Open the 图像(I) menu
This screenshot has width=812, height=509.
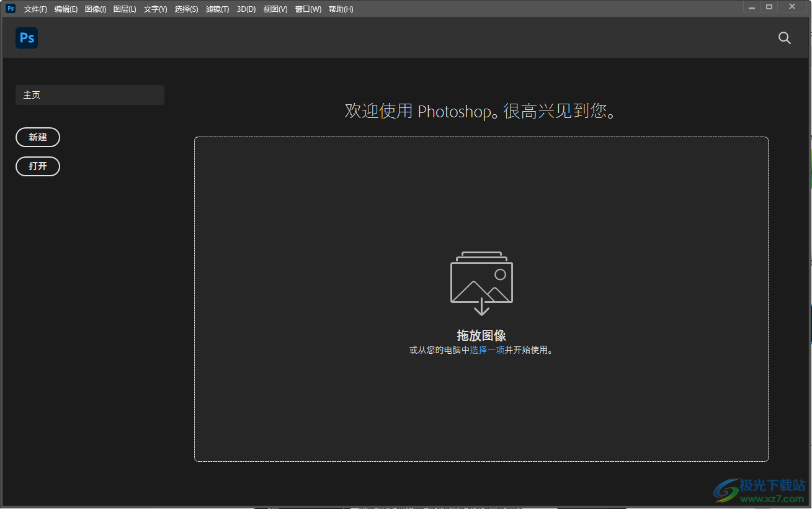(95, 9)
